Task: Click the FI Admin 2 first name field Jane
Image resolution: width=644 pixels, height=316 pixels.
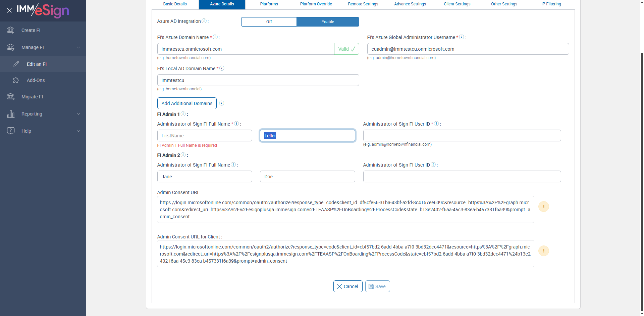Action: coord(205,177)
